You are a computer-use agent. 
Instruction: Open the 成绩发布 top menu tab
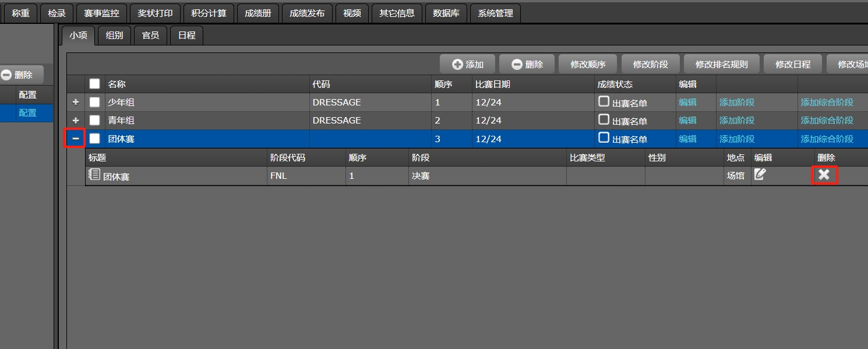click(x=307, y=13)
